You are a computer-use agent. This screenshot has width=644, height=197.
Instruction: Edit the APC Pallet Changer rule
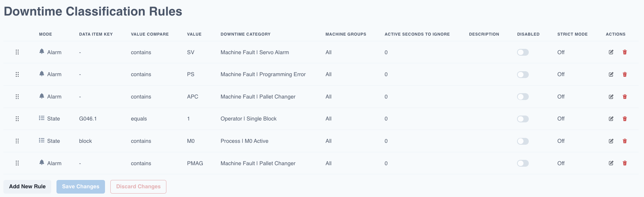[x=611, y=97]
